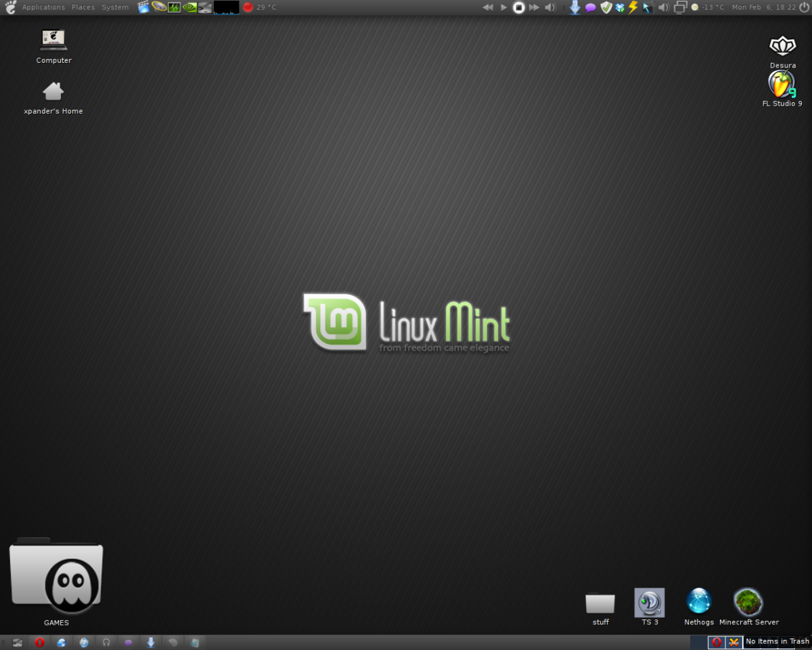The width and height of the screenshot is (812, 650).
Task: Open the Desura desktop shortcut
Action: click(782, 46)
